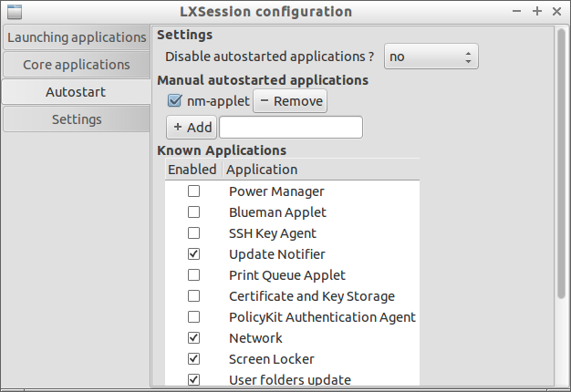The height and width of the screenshot is (392, 571).
Task: Sort the list by Enabled column header
Action: click(192, 170)
